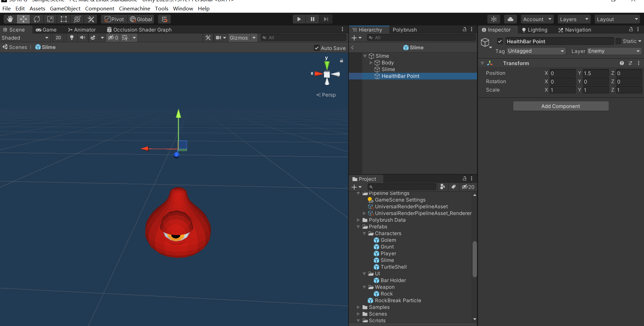The image size is (644, 326).
Task: Toggle Auto Save checkbox
Action: click(317, 48)
